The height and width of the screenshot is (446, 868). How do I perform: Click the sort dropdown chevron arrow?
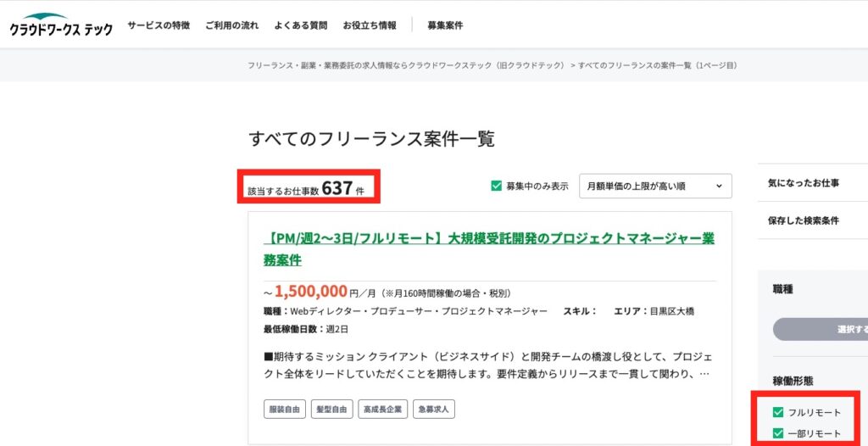pos(719,187)
